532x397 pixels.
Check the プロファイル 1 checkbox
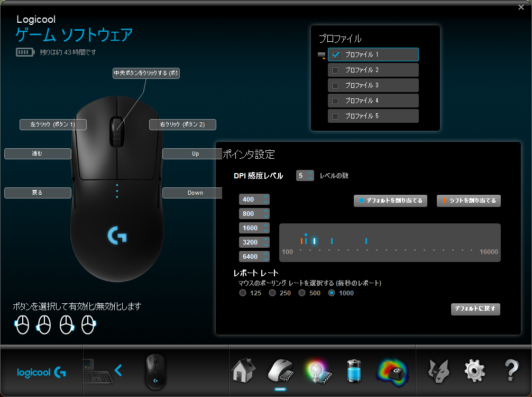[x=336, y=55]
